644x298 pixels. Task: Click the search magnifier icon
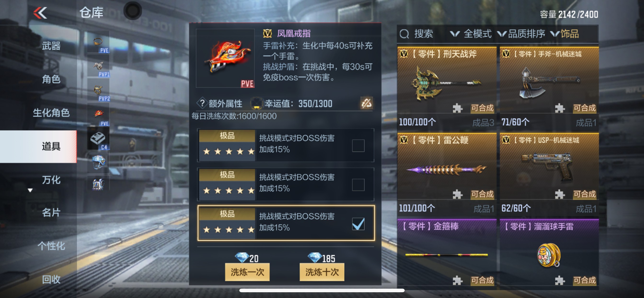click(x=404, y=34)
